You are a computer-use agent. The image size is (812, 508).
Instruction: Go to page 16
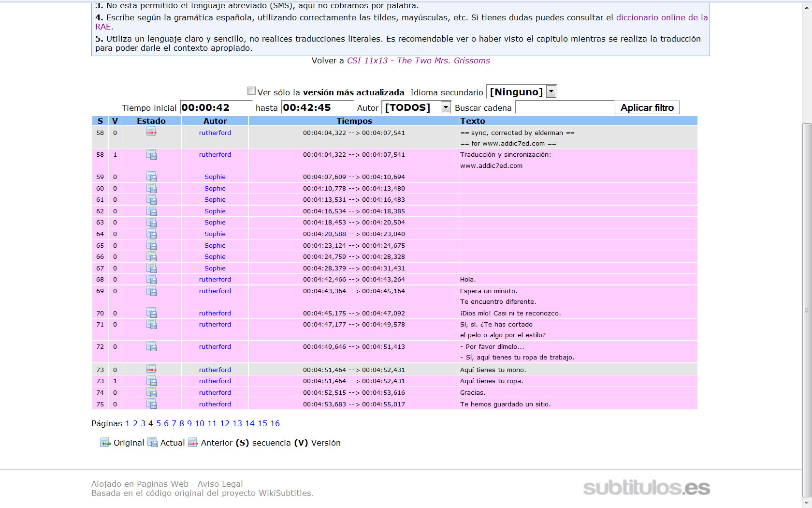coord(275,423)
